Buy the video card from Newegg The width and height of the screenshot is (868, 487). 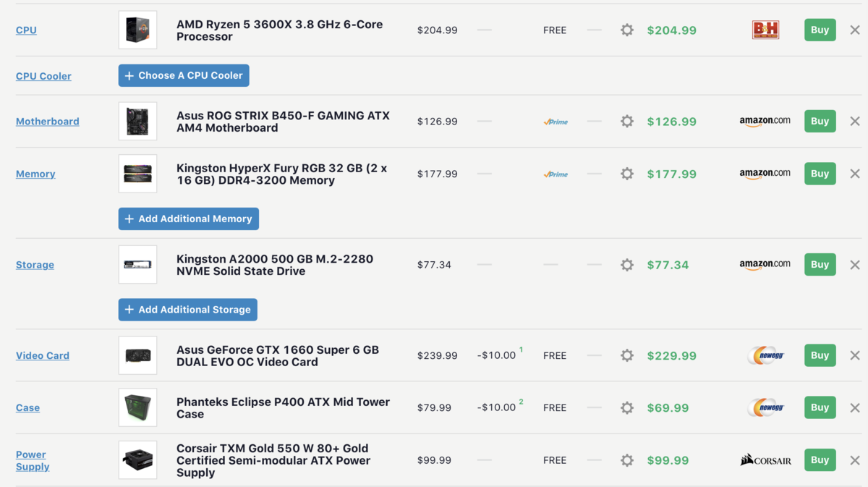(x=820, y=355)
